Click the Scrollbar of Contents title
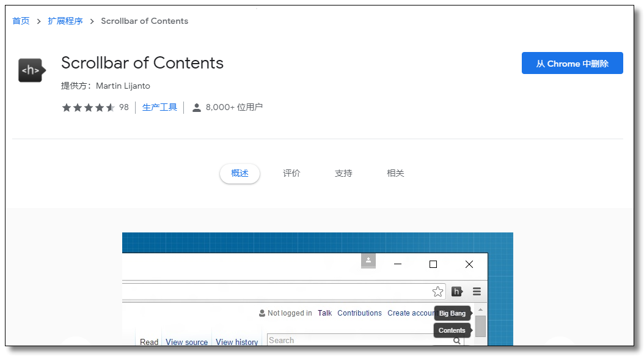This screenshot has width=644, height=356. (142, 63)
